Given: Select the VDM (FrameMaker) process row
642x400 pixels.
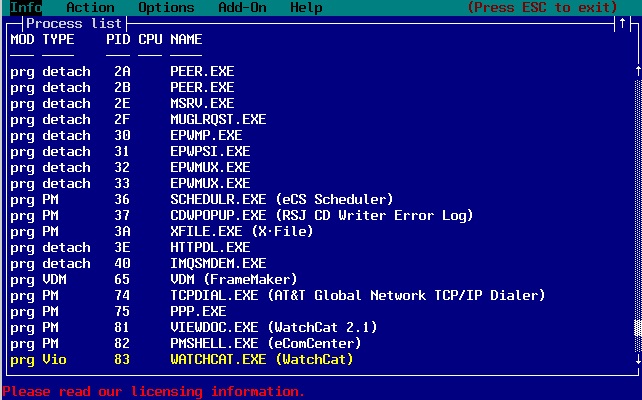Looking at the screenshot, I should (x=154, y=279).
